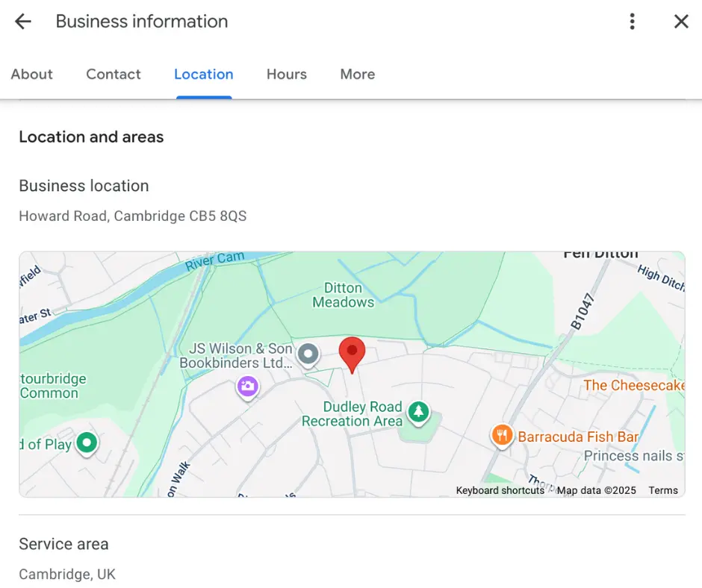Click the purple camera map marker
Screen dimensions: 702x588
[248, 387]
